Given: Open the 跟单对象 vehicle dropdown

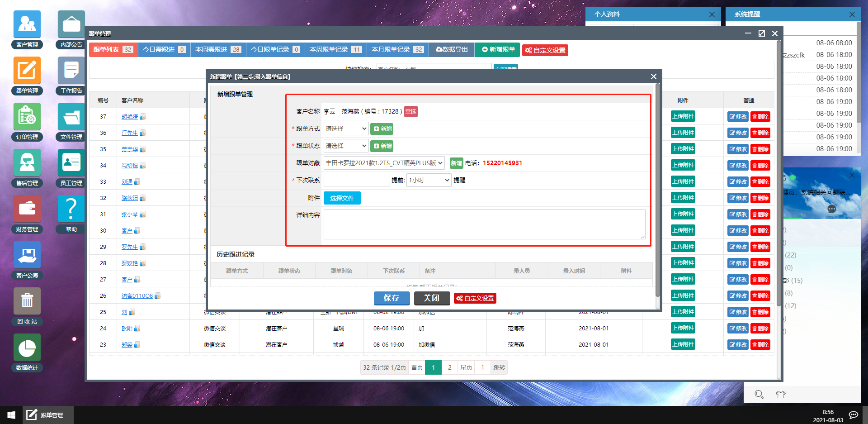Looking at the screenshot, I should (x=384, y=163).
